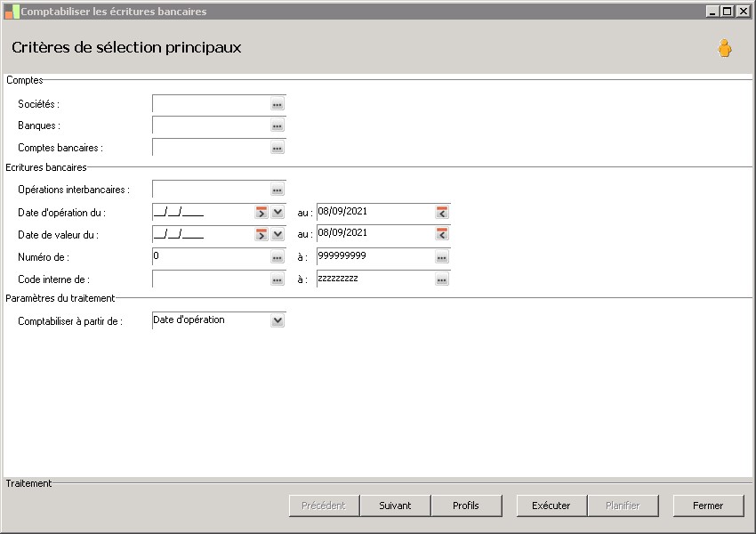Open the Sociétés lookup ellipsis button
Image resolution: width=756 pixels, height=534 pixels.
pyautogui.click(x=277, y=105)
